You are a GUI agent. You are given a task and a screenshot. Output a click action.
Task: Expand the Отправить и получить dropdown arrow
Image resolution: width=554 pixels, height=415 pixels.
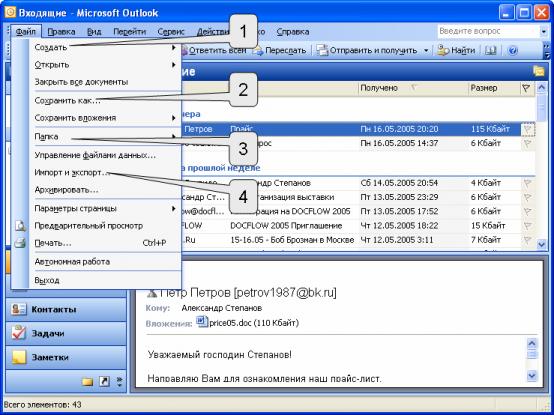tap(426, 51)
